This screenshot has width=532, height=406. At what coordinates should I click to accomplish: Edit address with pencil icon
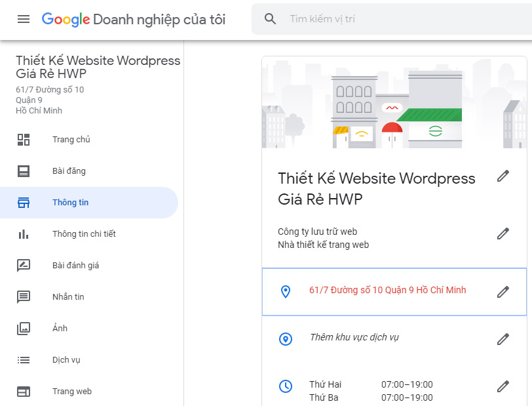[x=503, y=292]
